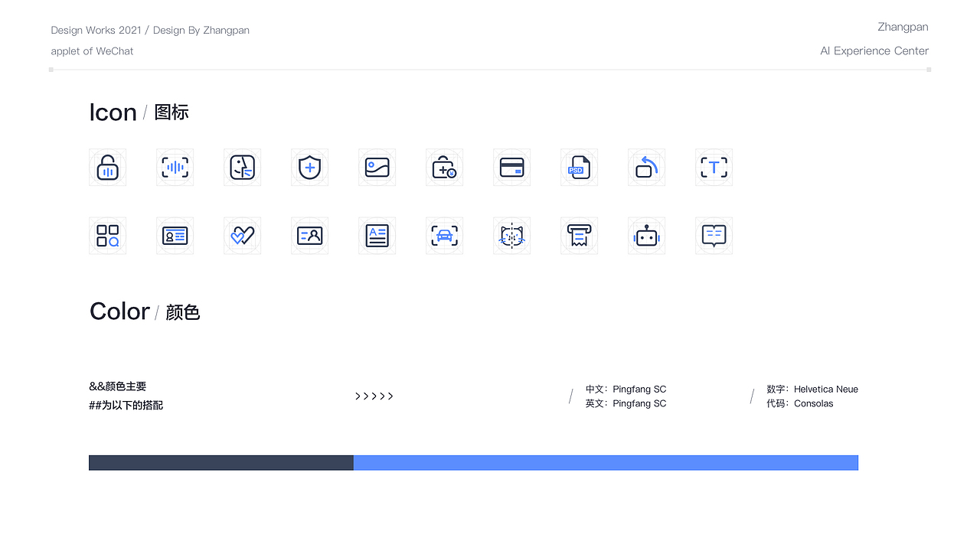The image size is (980, 551).
Task: Select the medical kit bag icon
Action: (x=444, y=167)
